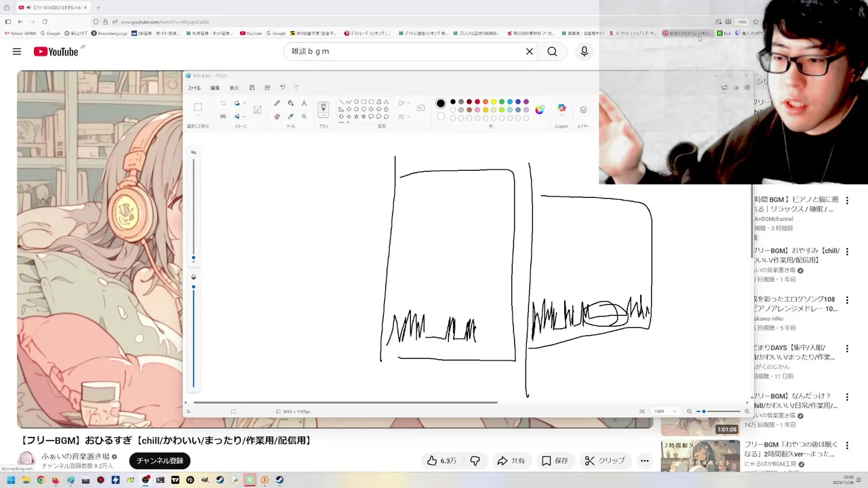
Task: Click the rectangular selection tool in Paint
Action: point(198,107)
